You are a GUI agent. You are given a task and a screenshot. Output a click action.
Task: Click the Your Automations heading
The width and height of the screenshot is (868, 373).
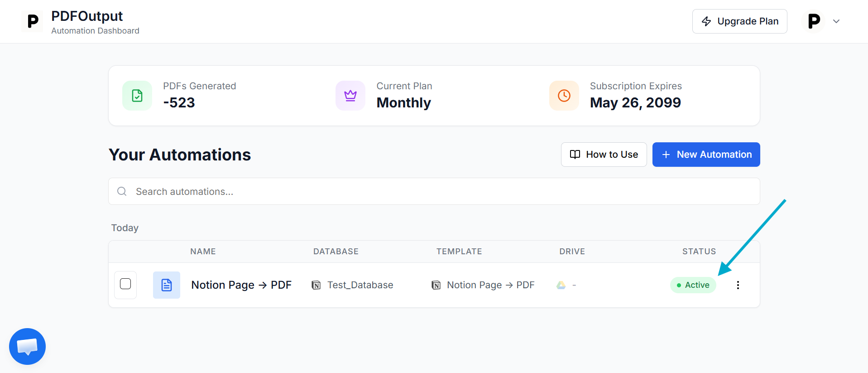[x=180, y=155]
